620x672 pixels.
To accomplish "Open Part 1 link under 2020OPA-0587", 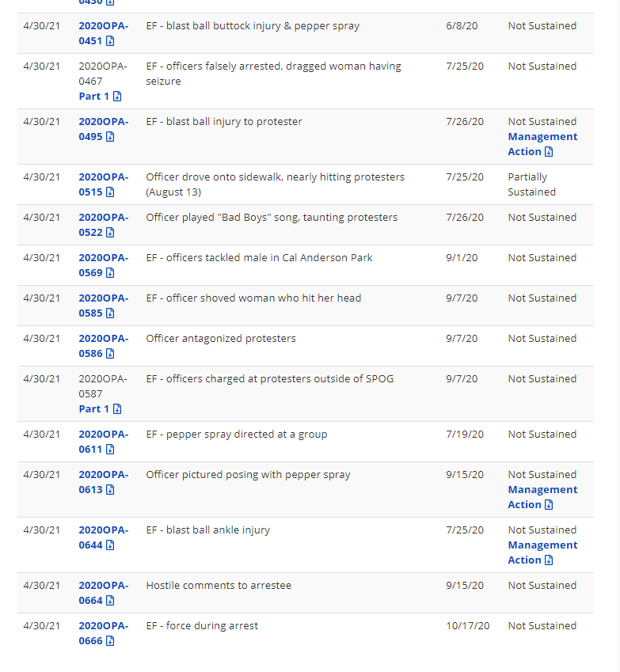I will point(94,409).
